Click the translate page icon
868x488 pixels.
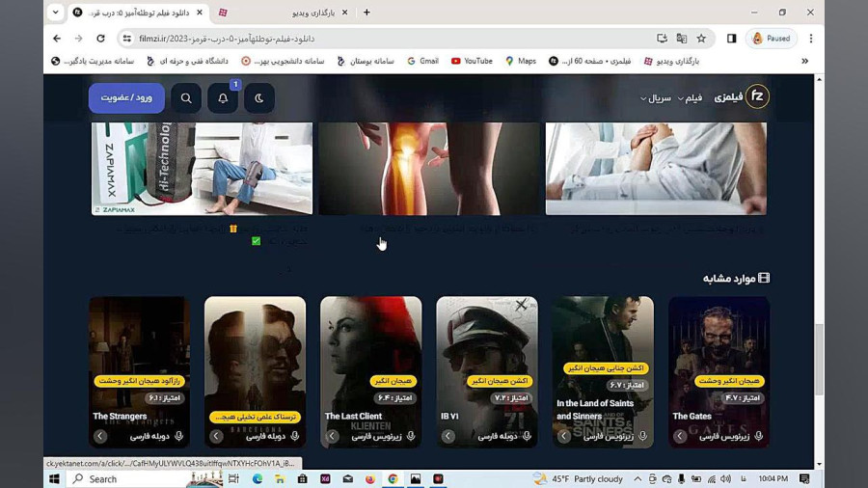pyautogui.click(x=682, y=39)
